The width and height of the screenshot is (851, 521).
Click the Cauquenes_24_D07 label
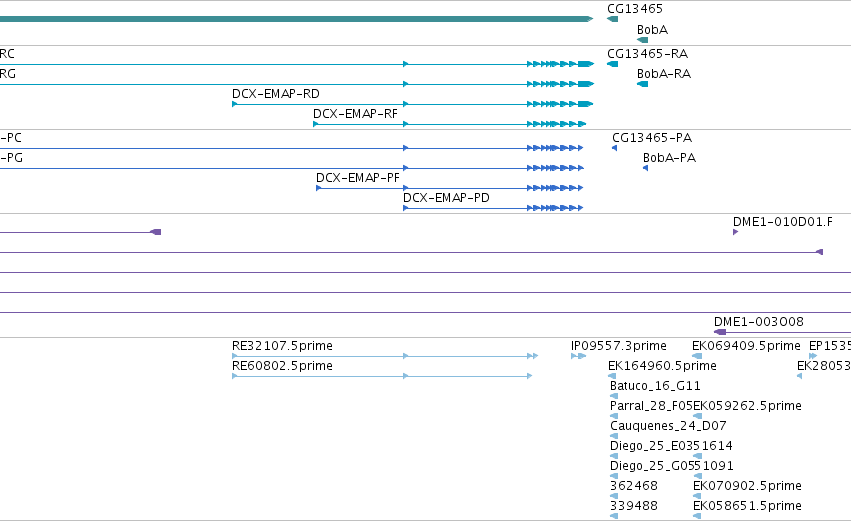click(668, 426)
